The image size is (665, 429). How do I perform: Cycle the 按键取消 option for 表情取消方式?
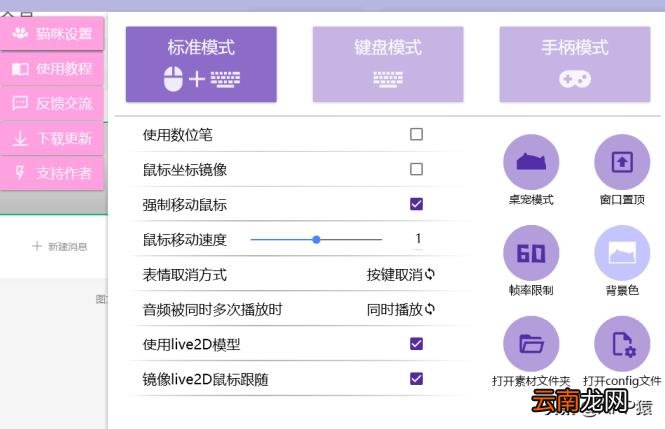[x=400, y=275]
